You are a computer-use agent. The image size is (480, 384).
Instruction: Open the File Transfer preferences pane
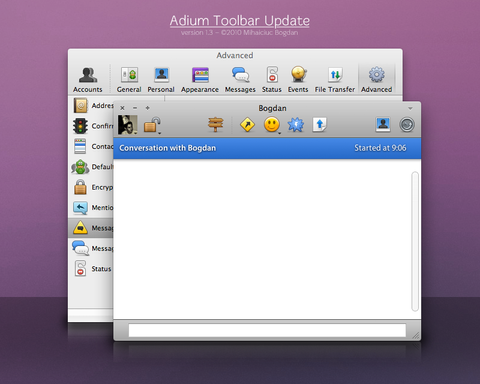(x=335, y=79)
